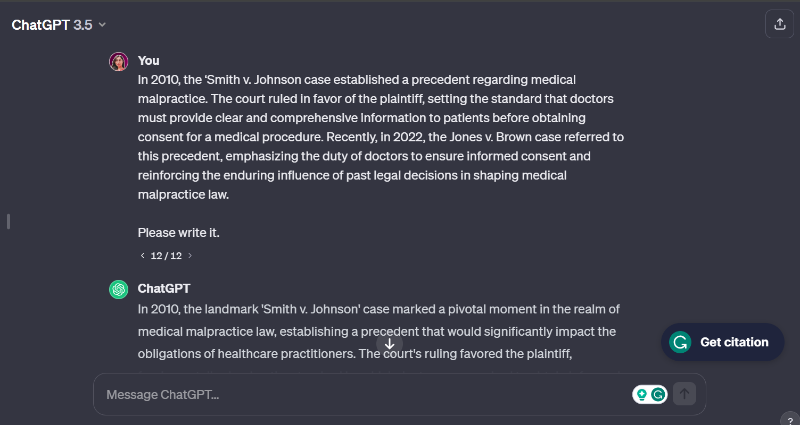
Task: Click the Grammarly G icon in message box
Action: coord(658,394)
